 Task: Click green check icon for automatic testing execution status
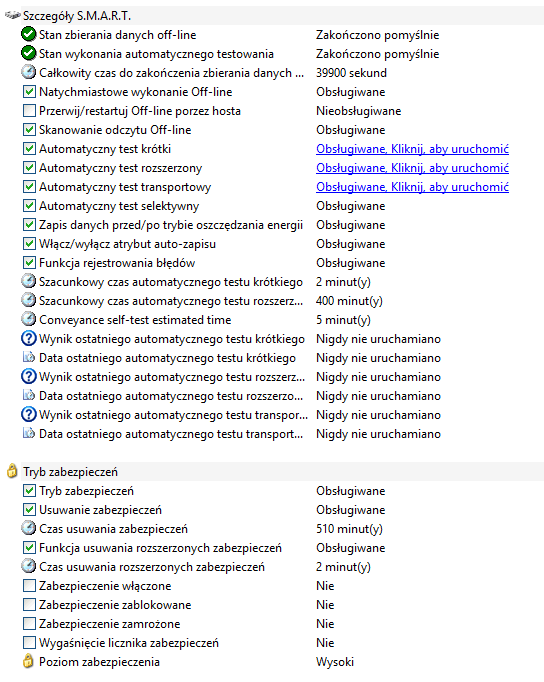tap(29, 53)
